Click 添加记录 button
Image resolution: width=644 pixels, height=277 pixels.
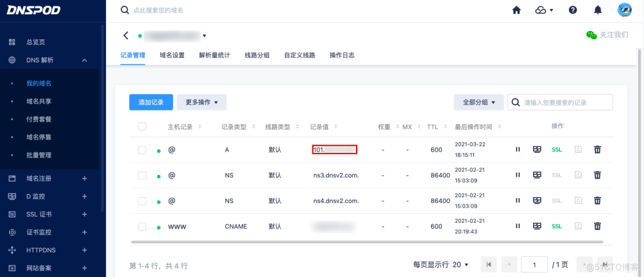coord(151,102)
